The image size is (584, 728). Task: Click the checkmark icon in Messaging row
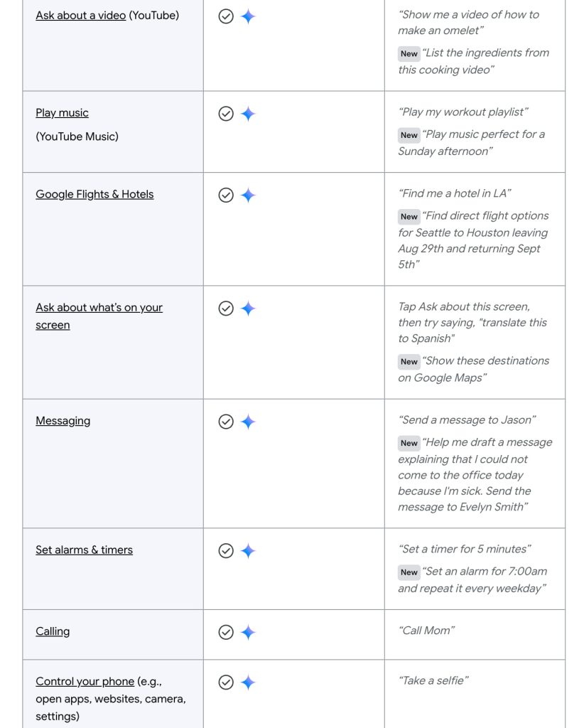coord(226,422)
